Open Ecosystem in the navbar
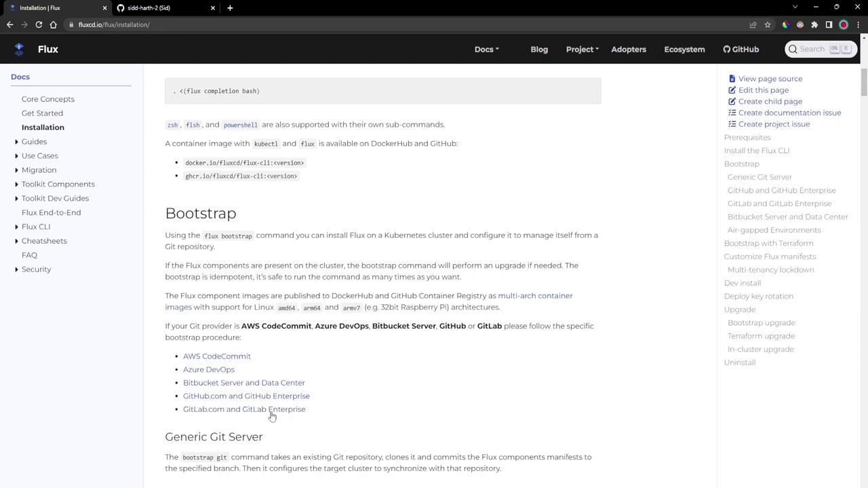 click(x=684, y=49)
